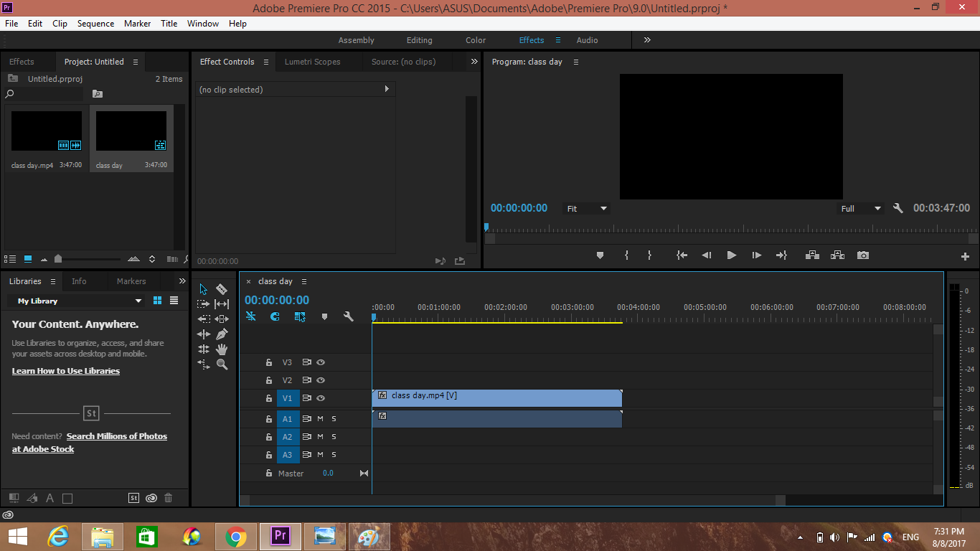Solo audio track A2
The height and width of the screenshot is (551, 980).
click(x=334, y=437)
